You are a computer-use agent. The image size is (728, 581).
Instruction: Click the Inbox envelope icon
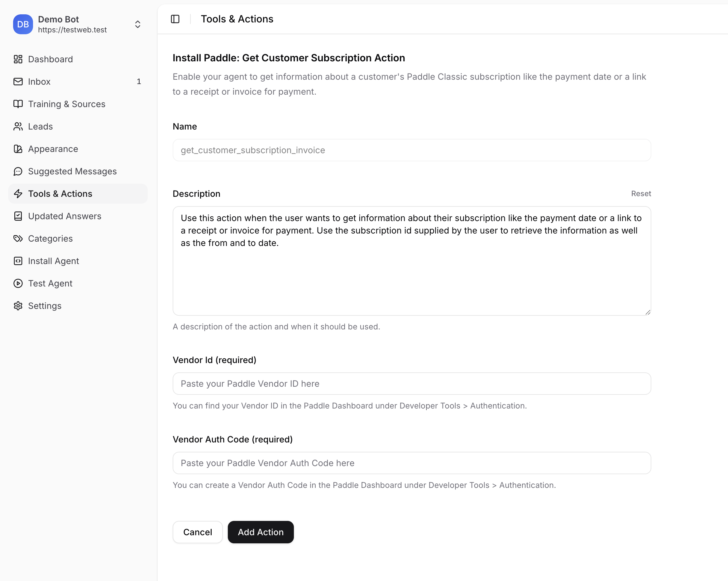tap(18, 82)
